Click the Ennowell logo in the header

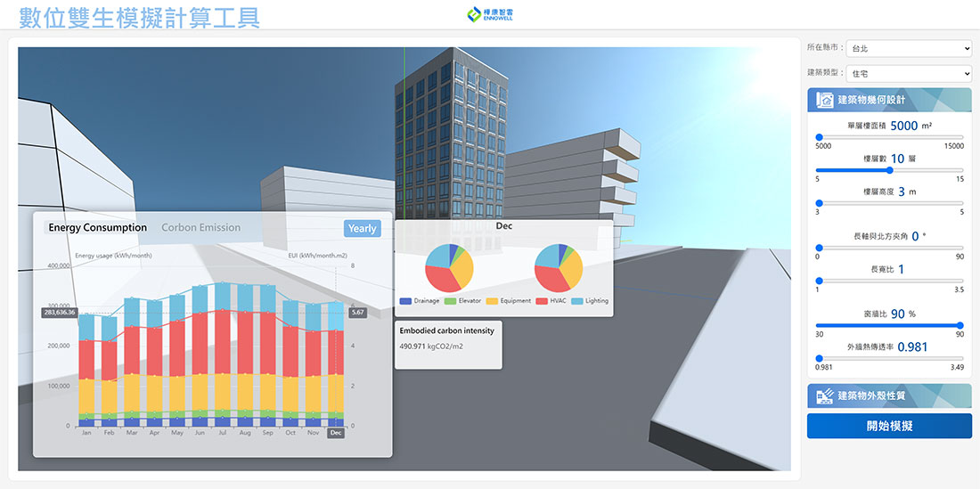point(489,14)
